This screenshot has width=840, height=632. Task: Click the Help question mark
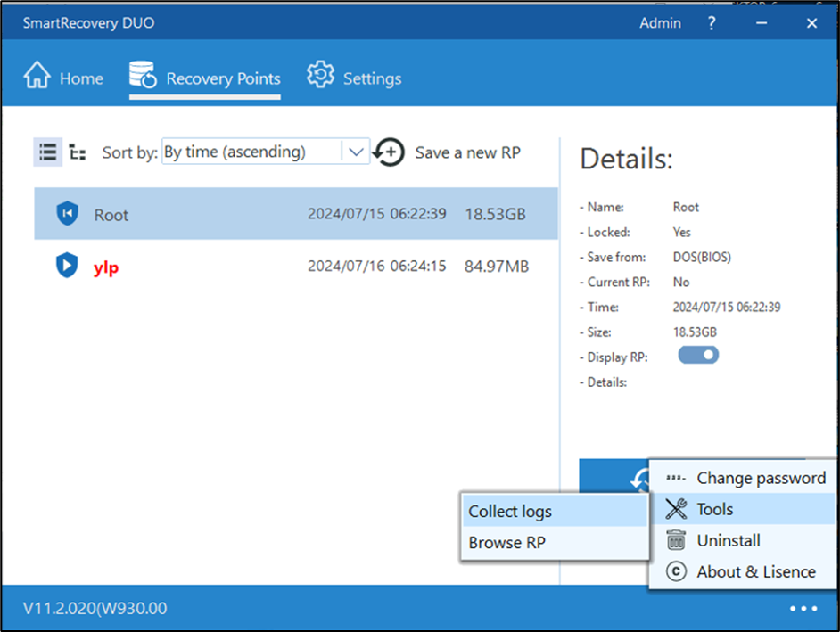pos(711,23)
